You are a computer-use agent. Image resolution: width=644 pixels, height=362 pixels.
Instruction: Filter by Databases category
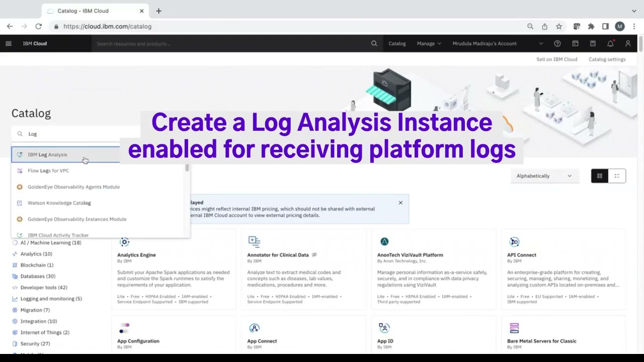[x=38, y=277]
